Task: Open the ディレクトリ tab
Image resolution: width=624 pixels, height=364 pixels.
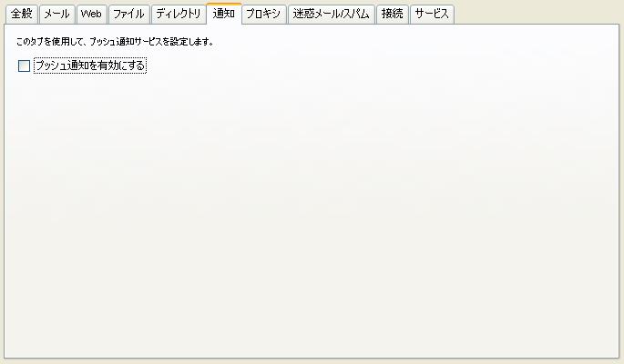Action: [178, 15]
